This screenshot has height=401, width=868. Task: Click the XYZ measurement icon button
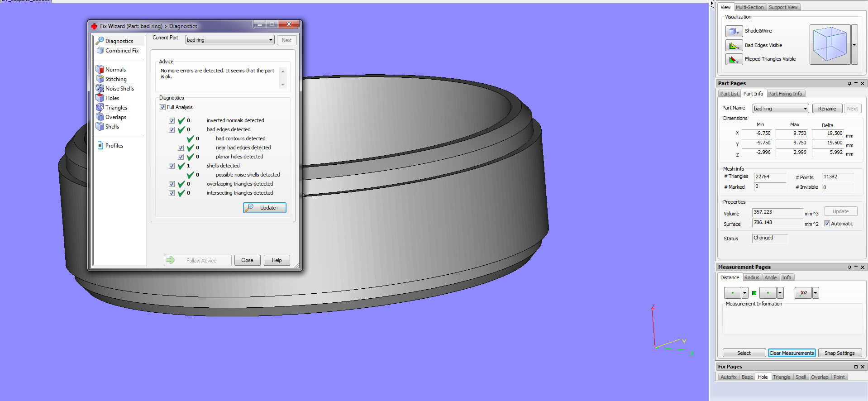click(803, 293)
